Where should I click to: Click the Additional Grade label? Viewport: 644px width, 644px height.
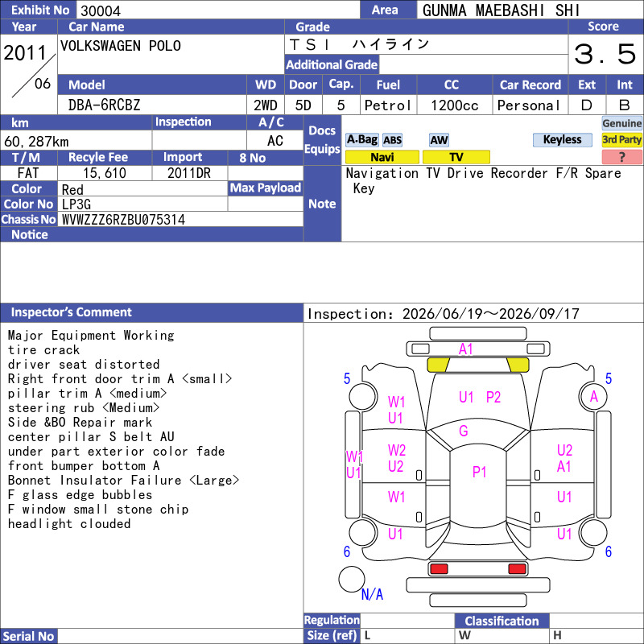tap(332, 64)
